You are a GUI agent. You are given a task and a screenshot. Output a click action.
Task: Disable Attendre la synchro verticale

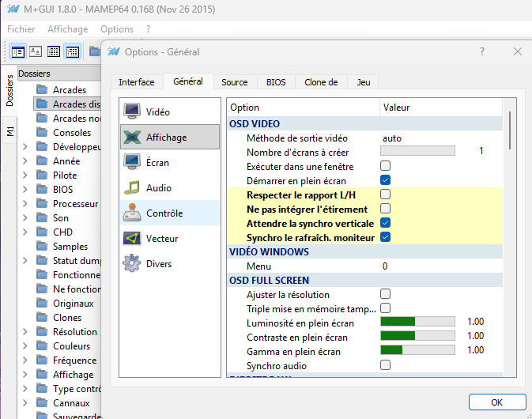(386, 223)
